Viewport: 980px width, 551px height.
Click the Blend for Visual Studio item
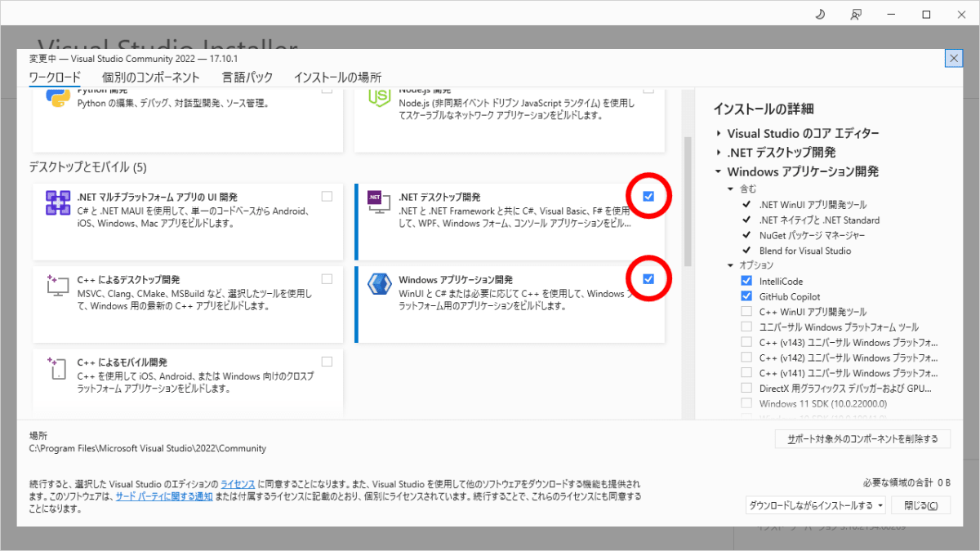click(804, 251)
